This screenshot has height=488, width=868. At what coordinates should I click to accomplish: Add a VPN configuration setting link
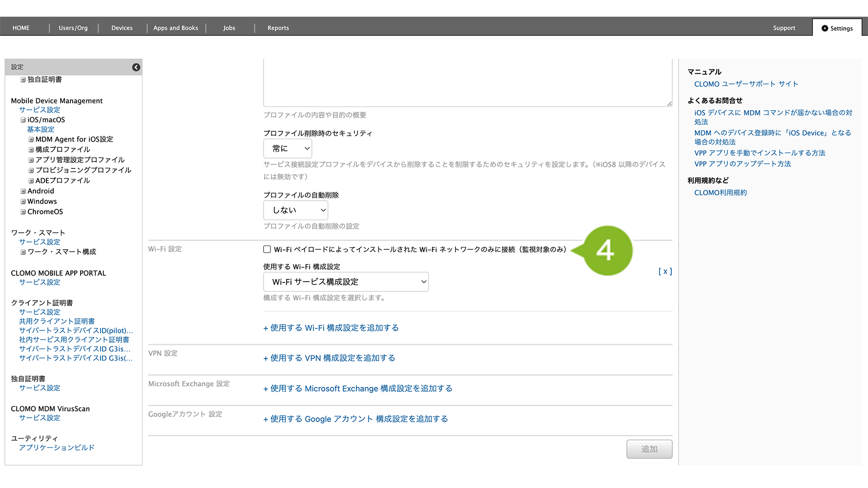(x=330, y=358)
